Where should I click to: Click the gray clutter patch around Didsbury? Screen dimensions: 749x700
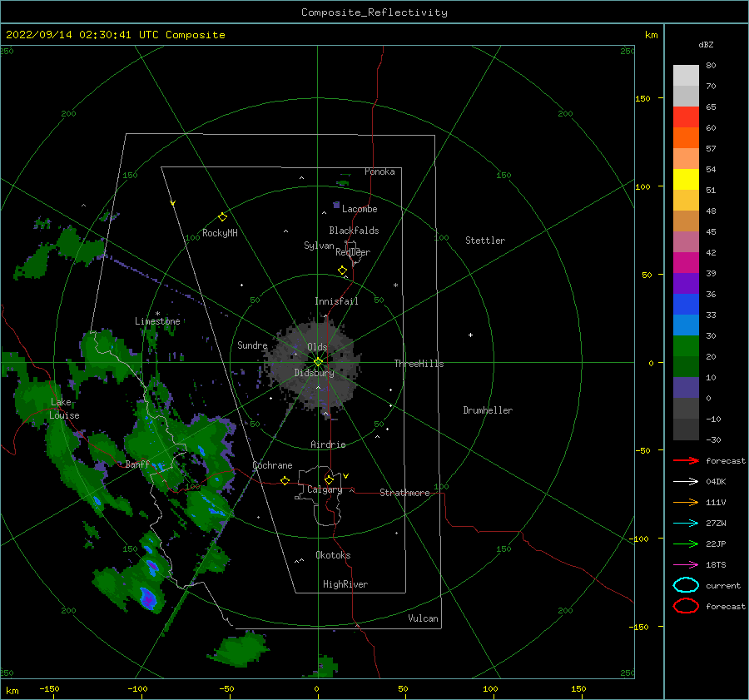(x=315, y=368)
